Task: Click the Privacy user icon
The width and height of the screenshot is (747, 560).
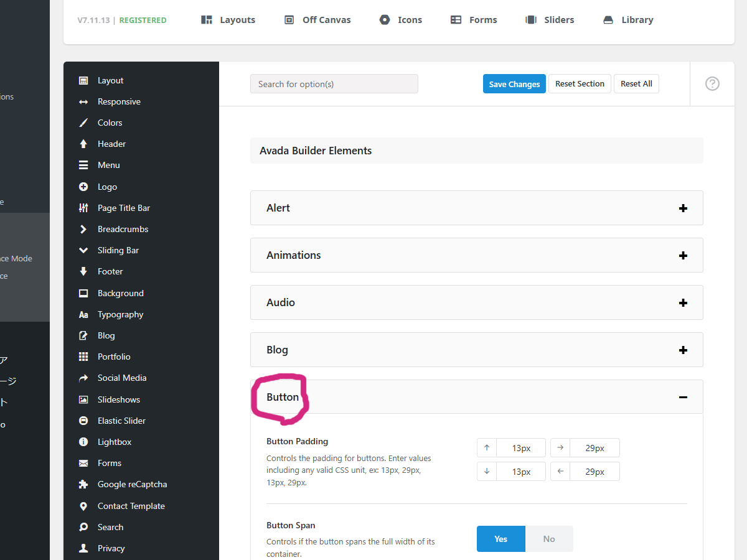Action: point(83,548)
